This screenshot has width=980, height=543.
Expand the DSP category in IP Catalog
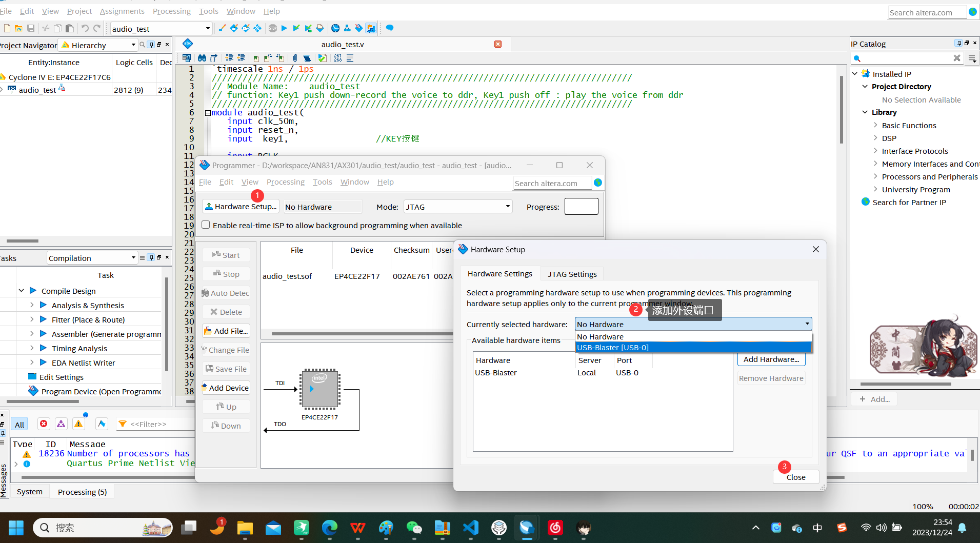875,138
